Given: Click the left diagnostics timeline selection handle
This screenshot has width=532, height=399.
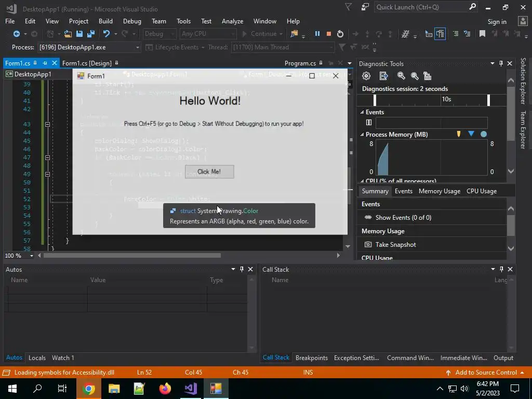Looking at the screenshot, I should (375, 100).
